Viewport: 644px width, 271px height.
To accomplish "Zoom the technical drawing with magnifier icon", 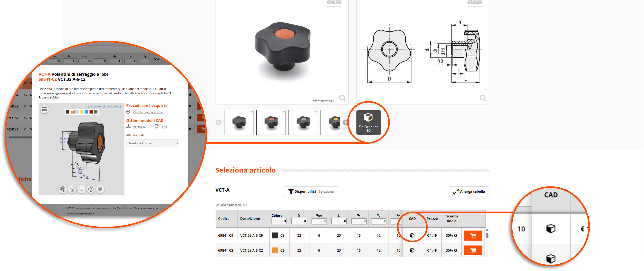I will [483, 98].
